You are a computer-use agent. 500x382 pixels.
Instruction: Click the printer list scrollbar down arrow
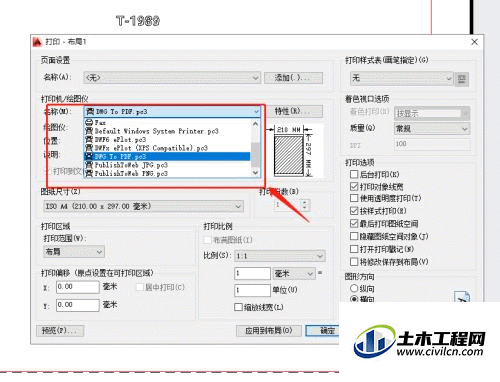[x=255, y=173]
